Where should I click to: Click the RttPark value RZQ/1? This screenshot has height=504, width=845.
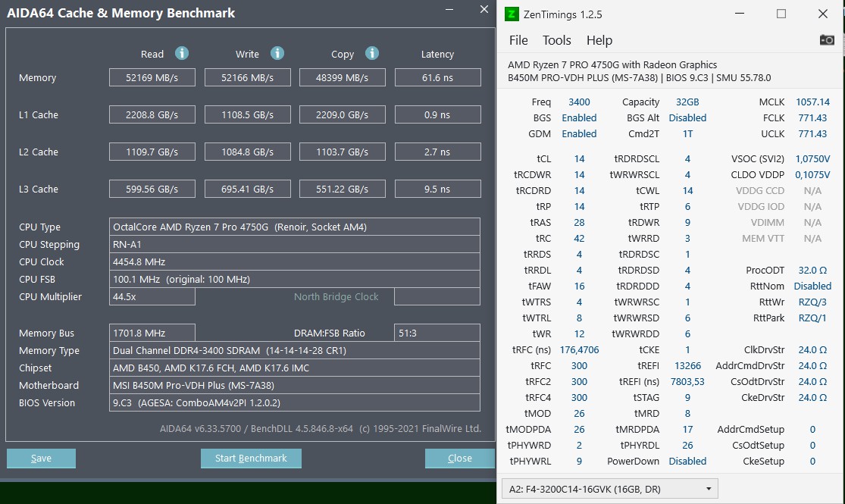click(x=812, y=318)
